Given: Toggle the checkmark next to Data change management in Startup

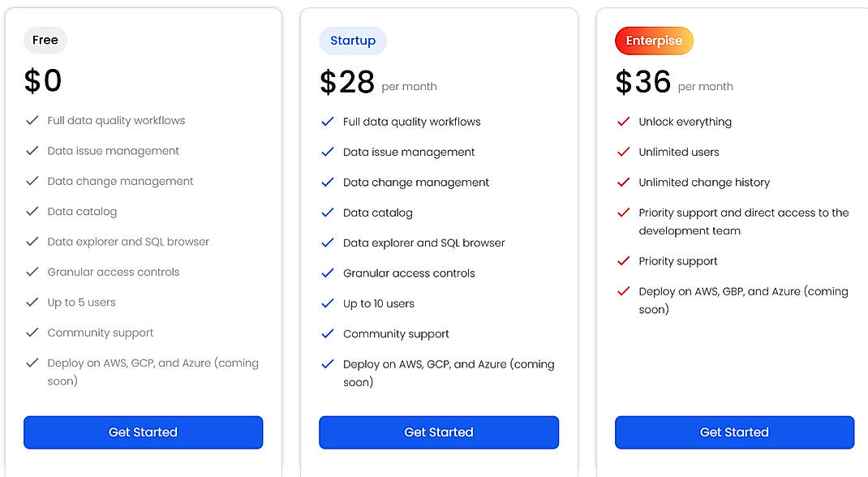Looking at the screenshot, I should (327, 183).
